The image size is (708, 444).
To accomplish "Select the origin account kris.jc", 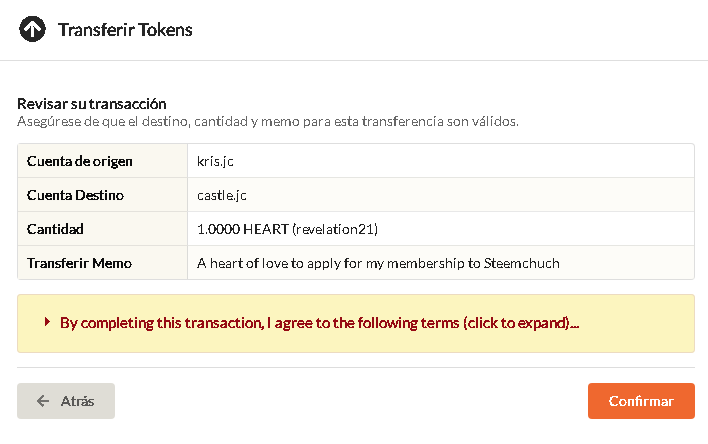I will [x=215, y=161].
